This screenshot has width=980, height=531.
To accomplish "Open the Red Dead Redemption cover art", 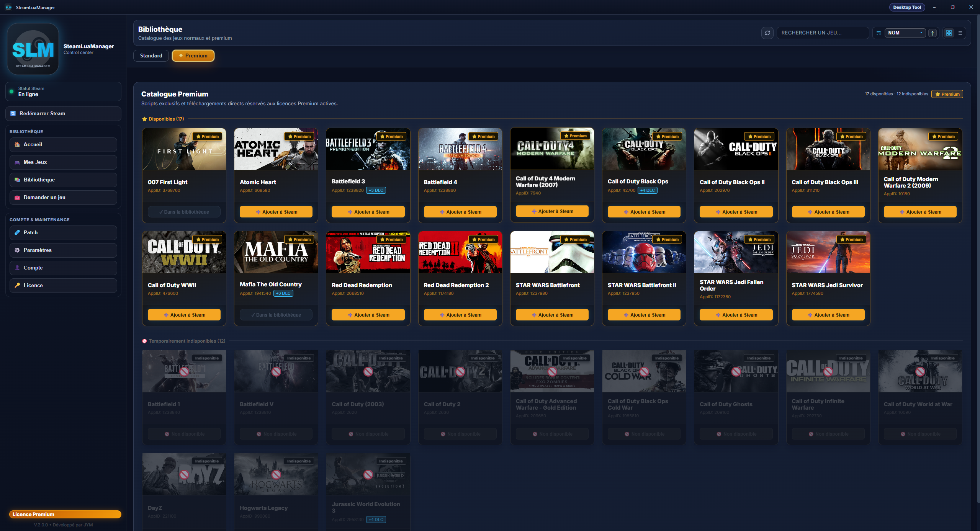I will 368,252.
